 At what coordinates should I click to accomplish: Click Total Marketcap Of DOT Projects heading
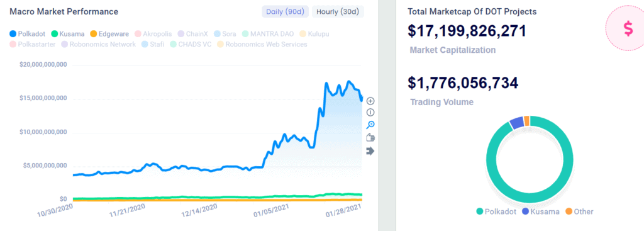pos(472,11)
